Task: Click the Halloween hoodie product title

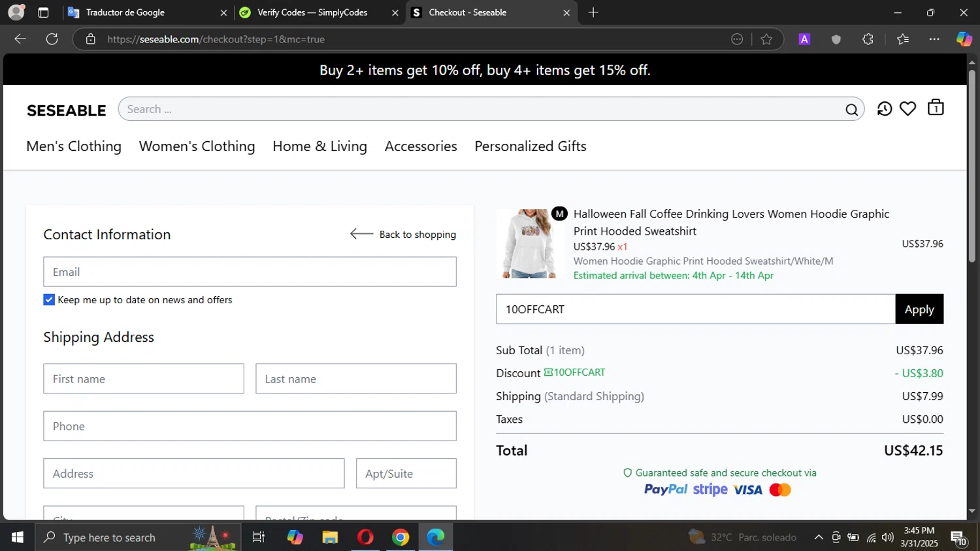Action: pyautogui.click(x=731, y=222)
